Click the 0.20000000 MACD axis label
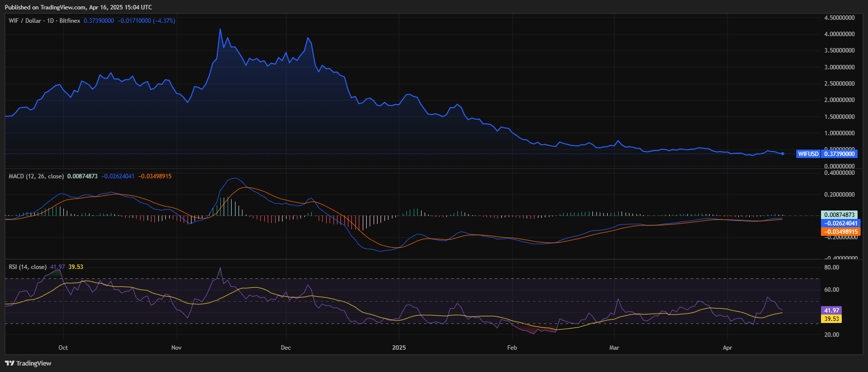868x372 pixels. pyautogui.click(x=839, y=195)
